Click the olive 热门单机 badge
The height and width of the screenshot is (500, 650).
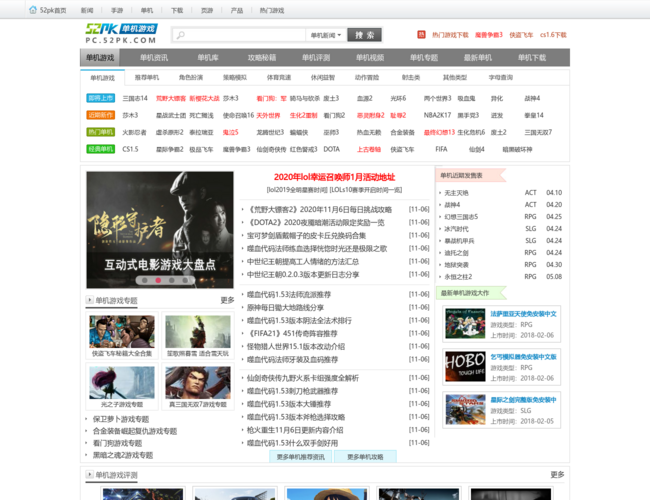pos(101,132)
